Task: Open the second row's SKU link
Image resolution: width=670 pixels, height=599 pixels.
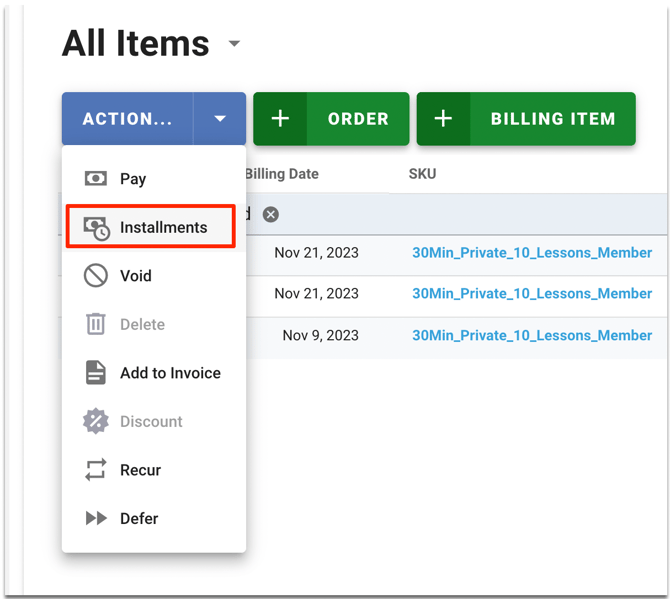Action: click(x=532, y=294)
